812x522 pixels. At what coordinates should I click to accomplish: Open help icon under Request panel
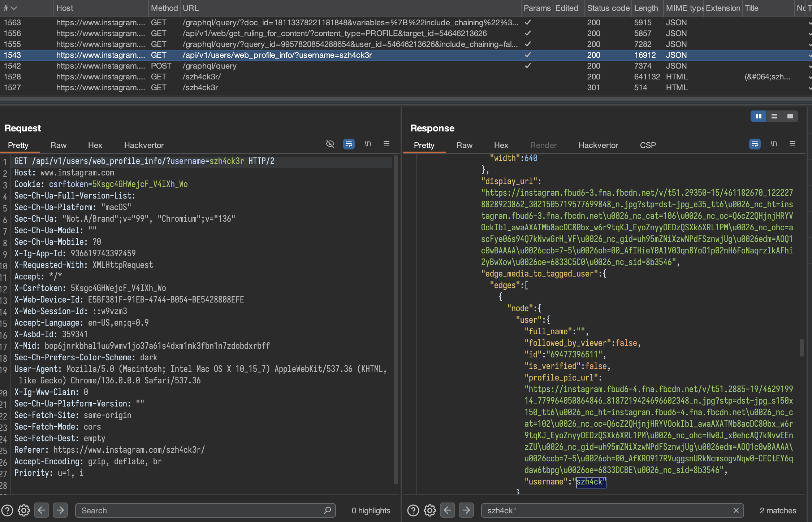tap(7, 510)
